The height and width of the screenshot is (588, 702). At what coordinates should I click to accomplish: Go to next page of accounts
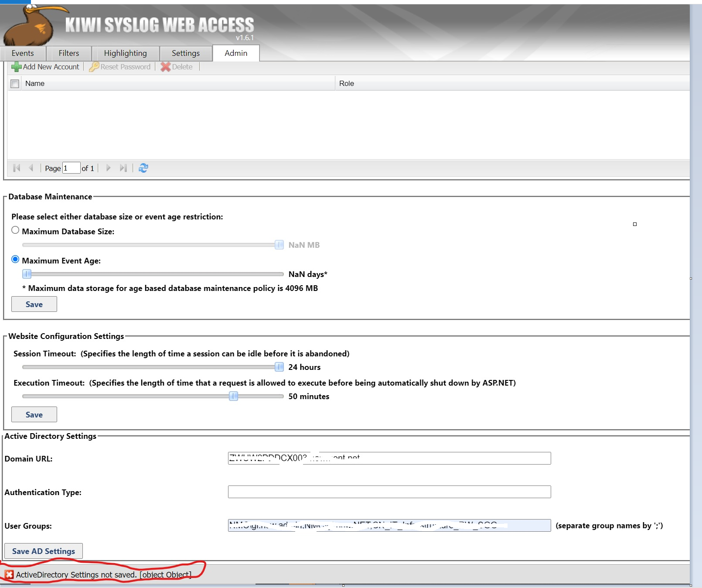[108, 168]
